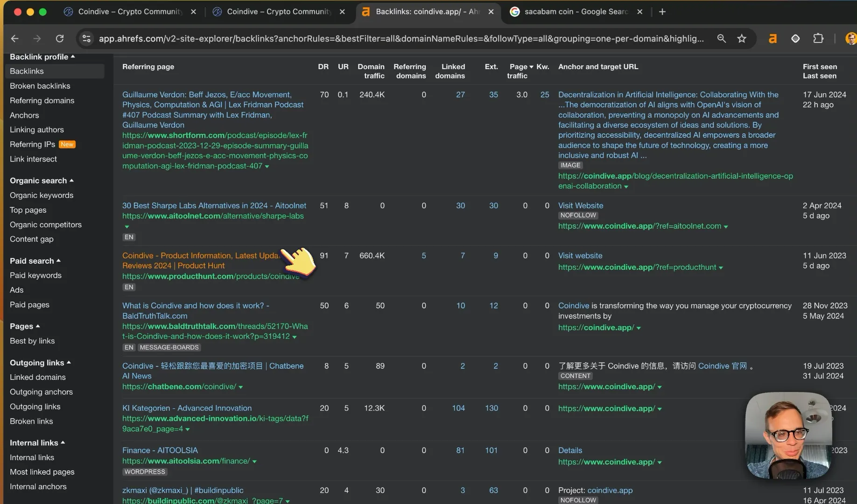
Task: Collapse the Outgoing links sidebar section
Action: point(40,363)
